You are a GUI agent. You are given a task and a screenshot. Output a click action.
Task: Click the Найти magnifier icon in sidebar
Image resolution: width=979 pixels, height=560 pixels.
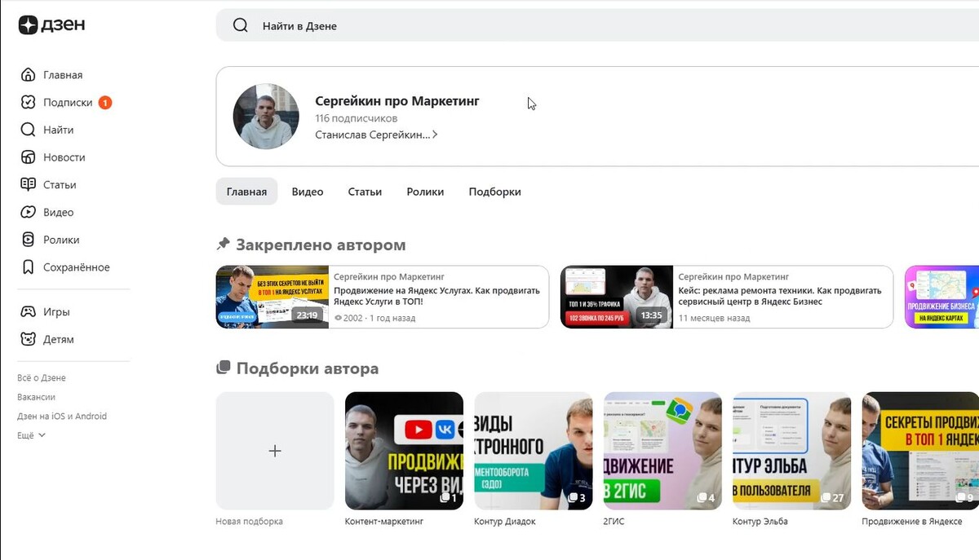(x=29, y=130)
